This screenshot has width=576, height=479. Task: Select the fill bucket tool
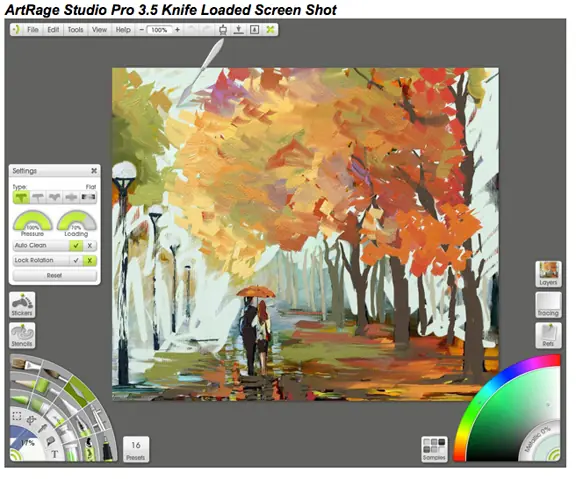(50, 441)
